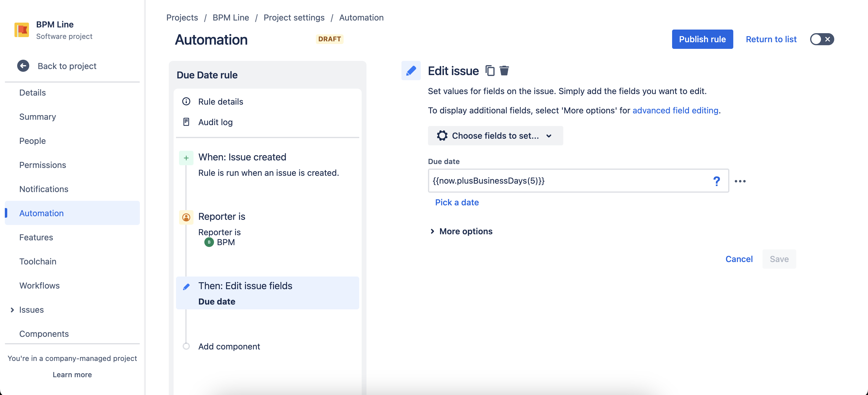Select Workflows in the sidebar
868x395 pixels.
tap(39, 286)
